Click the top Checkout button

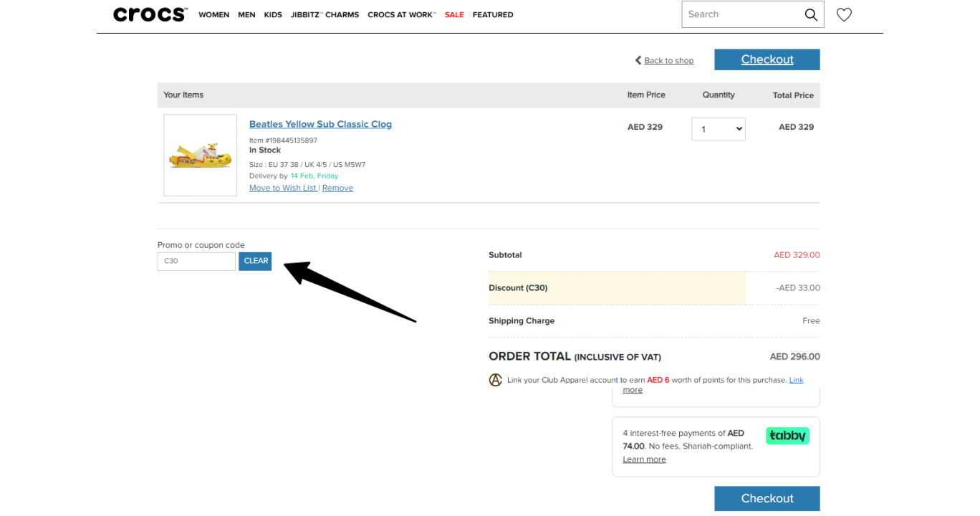[x=767, y=59]
